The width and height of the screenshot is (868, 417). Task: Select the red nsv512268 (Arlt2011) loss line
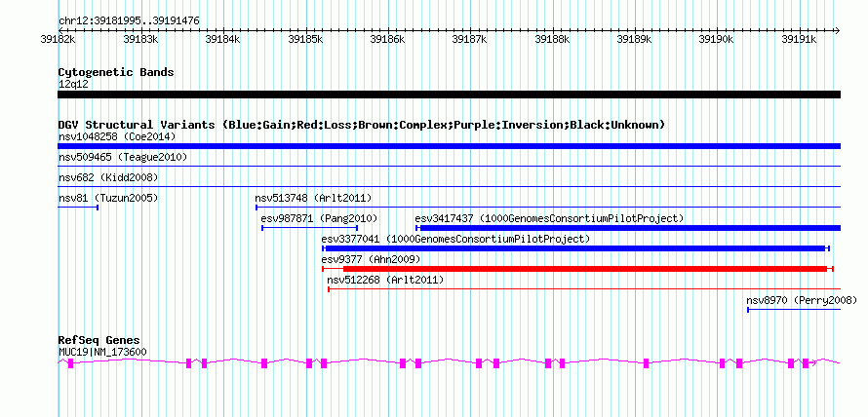[584, 289]
